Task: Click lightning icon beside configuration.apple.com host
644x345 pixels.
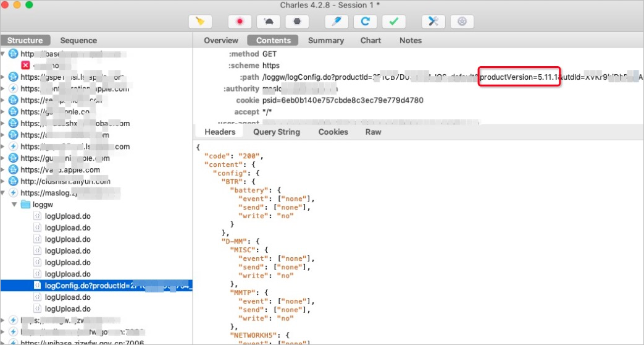Action: (14, 88)
